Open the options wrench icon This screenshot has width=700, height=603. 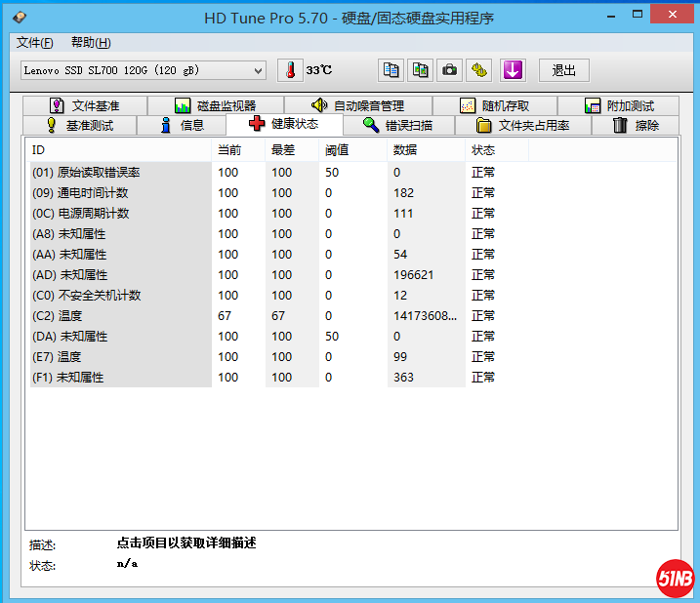click(478, 70)
